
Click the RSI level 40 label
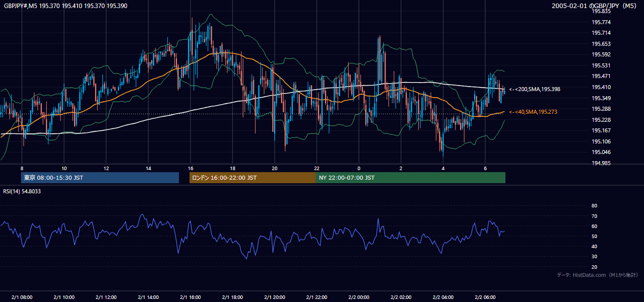(594, 246)
